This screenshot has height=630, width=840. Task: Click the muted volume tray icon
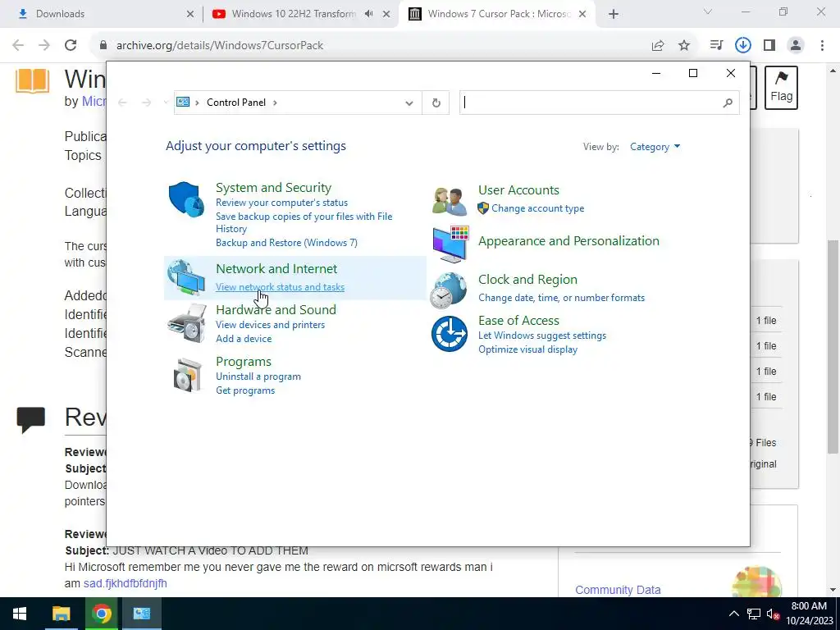coord(773,614)
